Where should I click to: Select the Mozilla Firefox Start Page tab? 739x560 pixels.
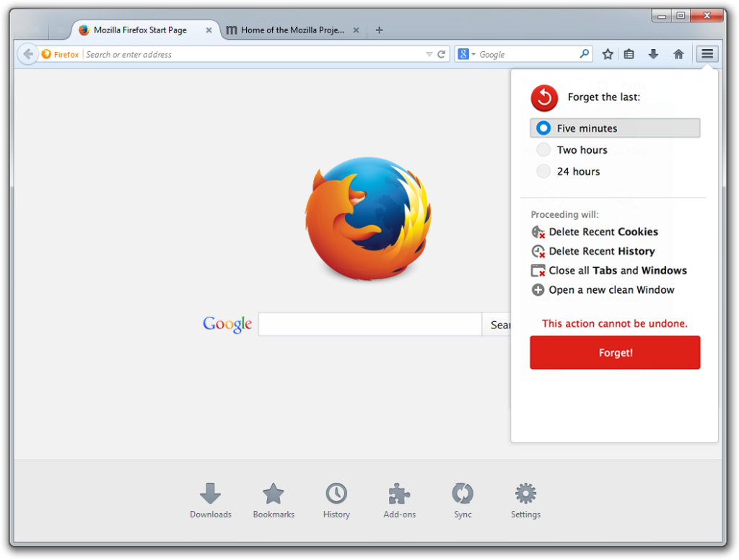[x=140, y=30]
